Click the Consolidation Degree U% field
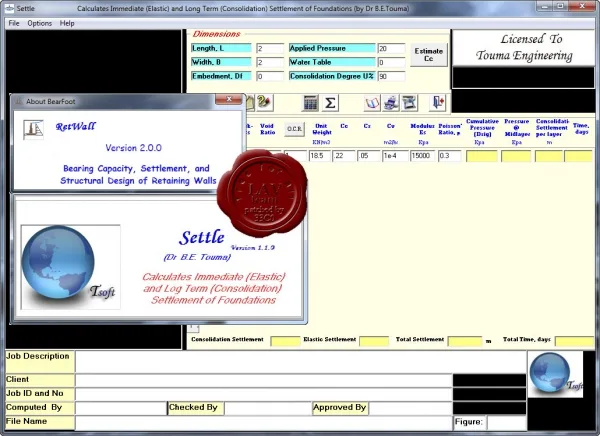 click(391, 76)
